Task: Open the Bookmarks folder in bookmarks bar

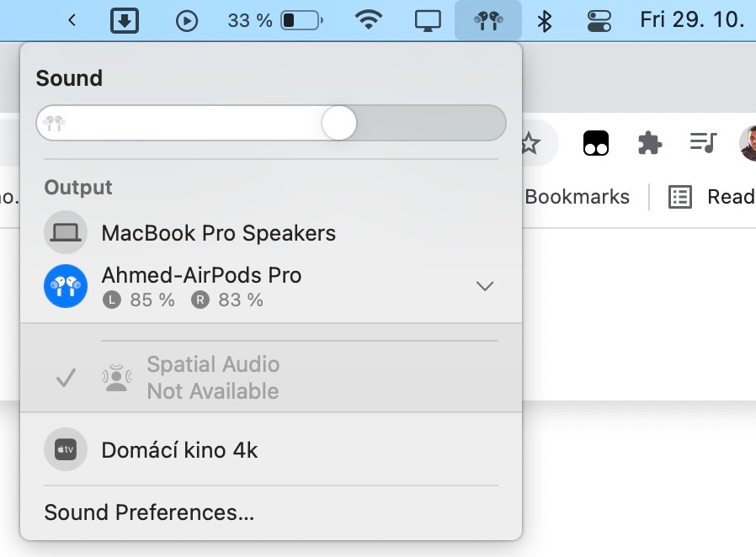Action: pos(578,197)
